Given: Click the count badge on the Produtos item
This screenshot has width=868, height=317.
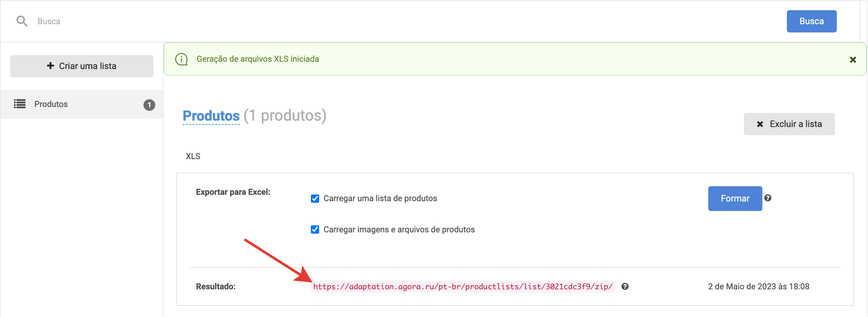Looking at the screenshot, I should [x=149, y=105].
